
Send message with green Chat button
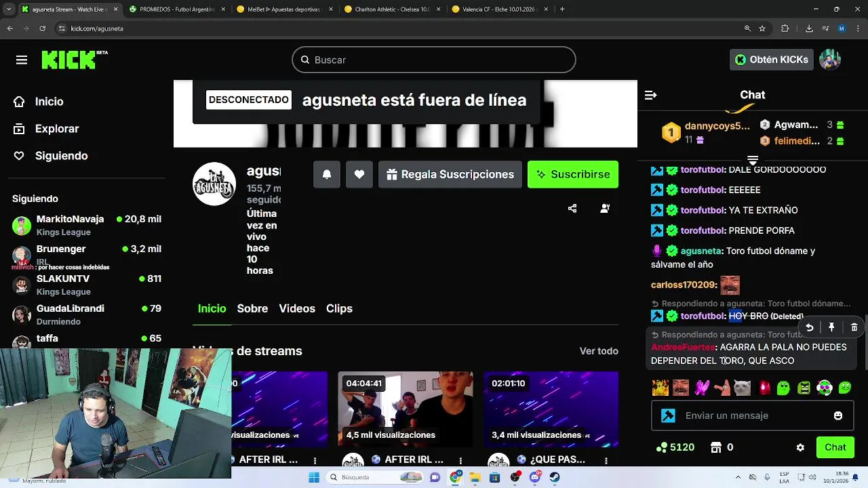click(x=835, y=447)
